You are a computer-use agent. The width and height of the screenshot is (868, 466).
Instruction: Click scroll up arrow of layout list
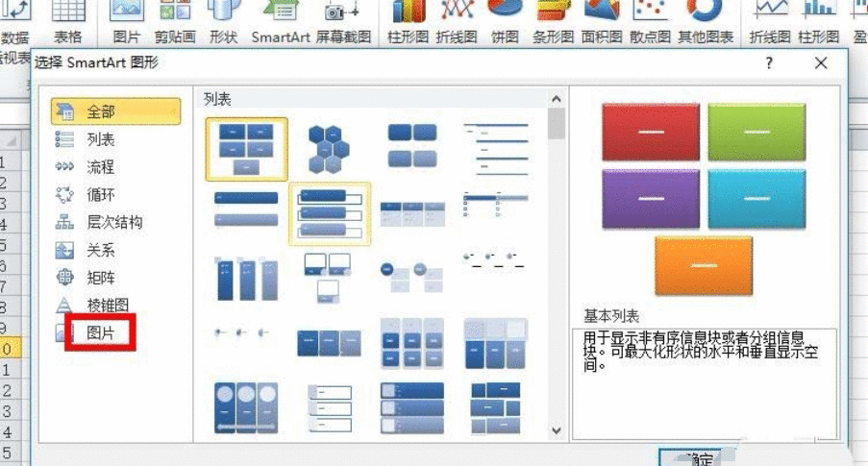pos(557,100)
